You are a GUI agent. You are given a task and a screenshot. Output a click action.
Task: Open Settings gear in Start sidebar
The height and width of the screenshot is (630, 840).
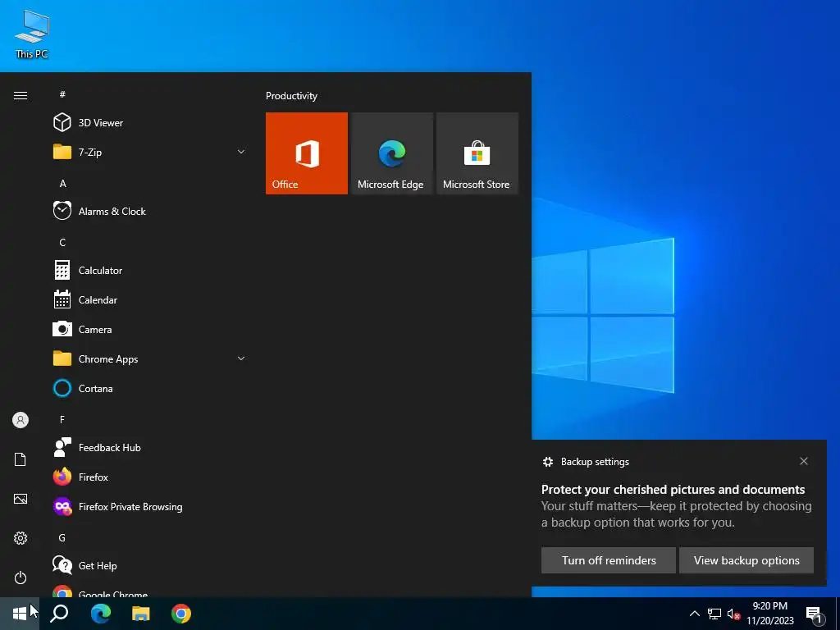pyautogui.click(x=21, y=538)
